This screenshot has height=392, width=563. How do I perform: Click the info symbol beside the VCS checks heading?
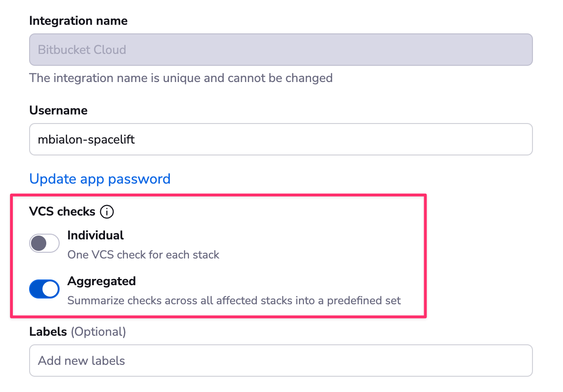(x=107, y=212)
